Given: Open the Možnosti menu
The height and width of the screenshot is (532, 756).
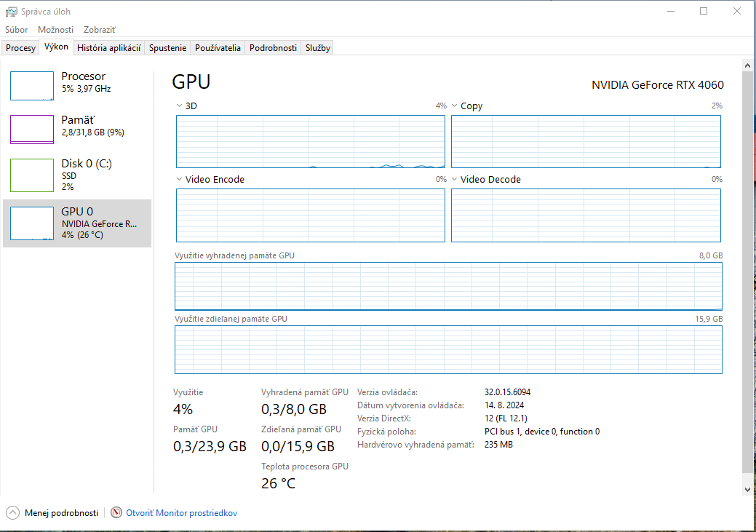Looking at the screenshot, I should coord(55,29).
